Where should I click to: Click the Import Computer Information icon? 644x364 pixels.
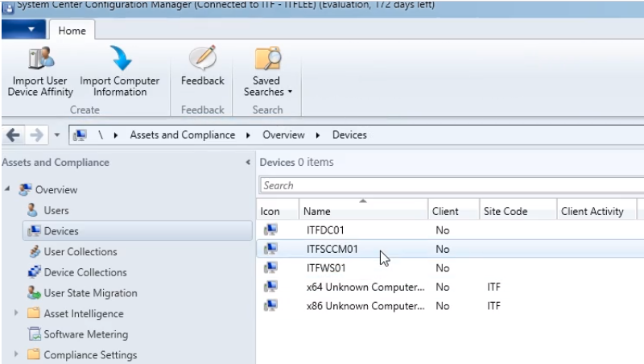coord(119,57)
